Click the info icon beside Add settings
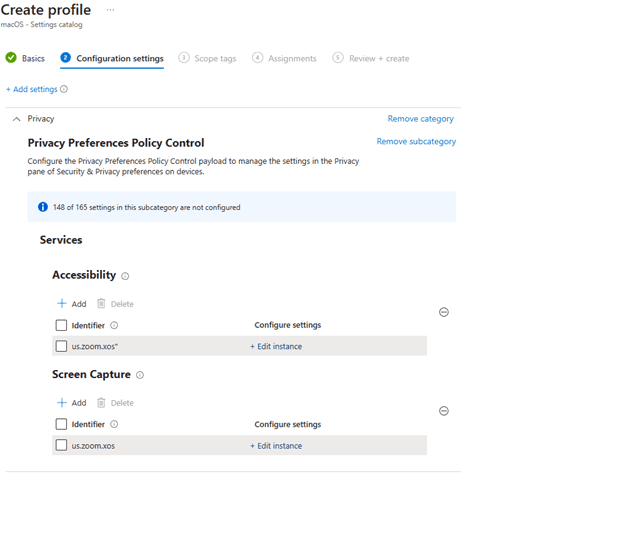 click(64, 89)
